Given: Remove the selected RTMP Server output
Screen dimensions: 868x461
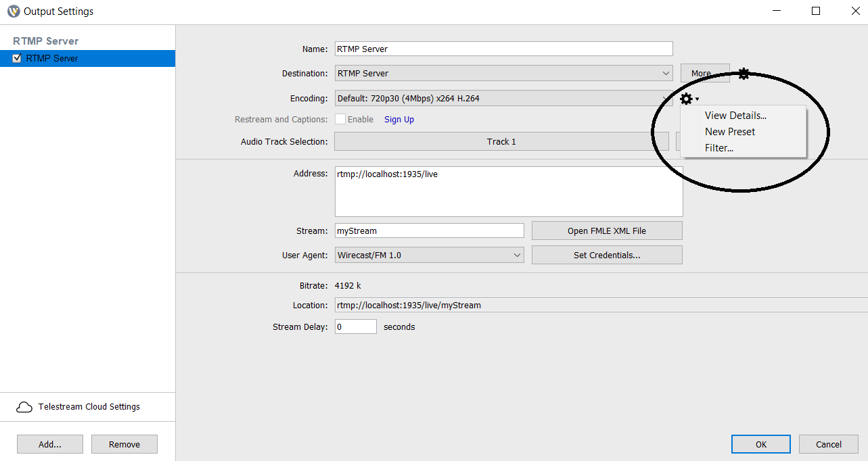Looking at the screenshot, I should click(124, 444).
